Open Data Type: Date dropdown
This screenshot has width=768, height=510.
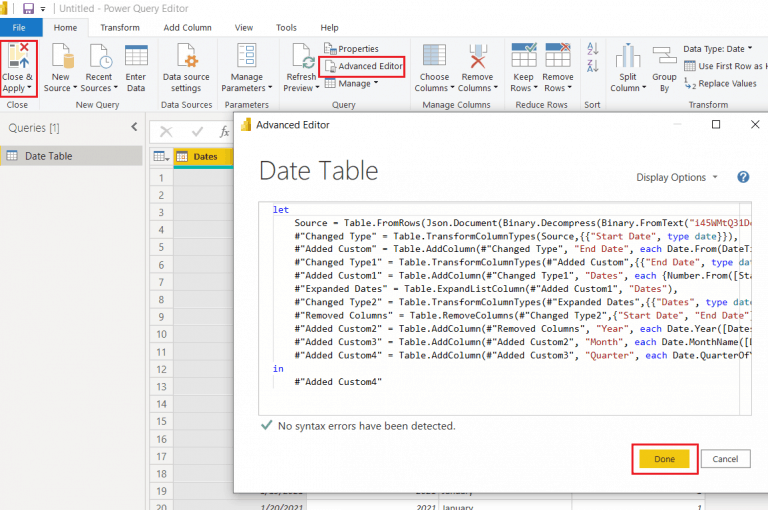[x=718, y=49]
